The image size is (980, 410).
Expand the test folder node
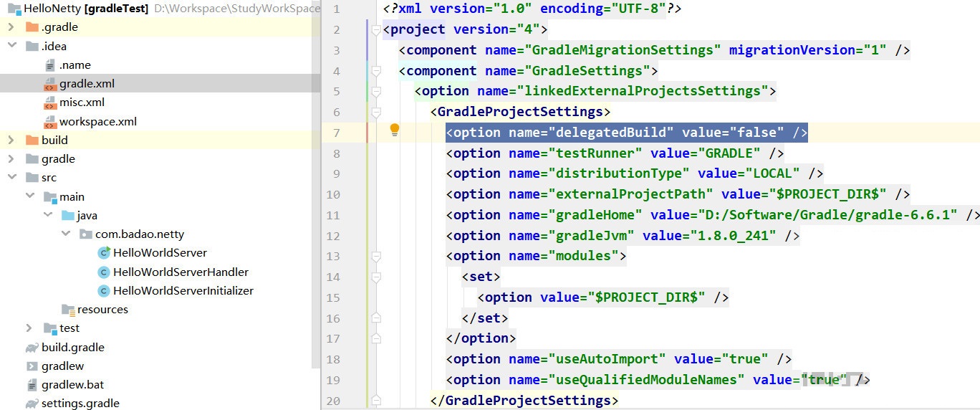[x=29, y=328]
